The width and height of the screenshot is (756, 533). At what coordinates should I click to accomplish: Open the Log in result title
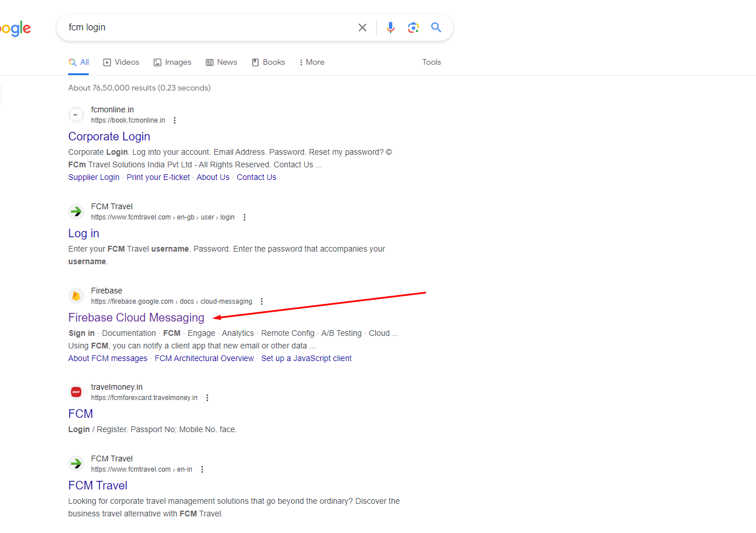(x=84, y=233)
